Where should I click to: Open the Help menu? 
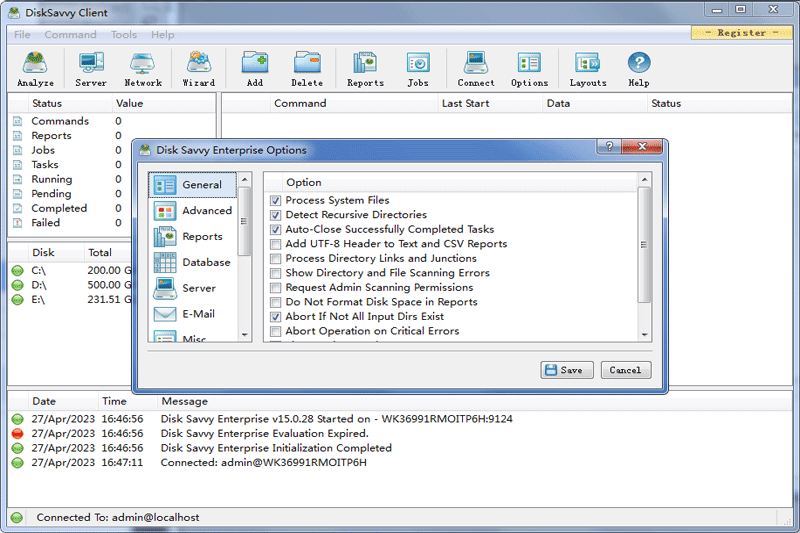(162, 35)
